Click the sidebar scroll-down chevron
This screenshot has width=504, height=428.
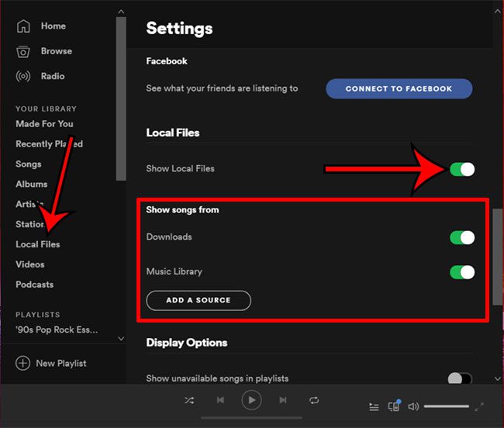tap(120, 339)
